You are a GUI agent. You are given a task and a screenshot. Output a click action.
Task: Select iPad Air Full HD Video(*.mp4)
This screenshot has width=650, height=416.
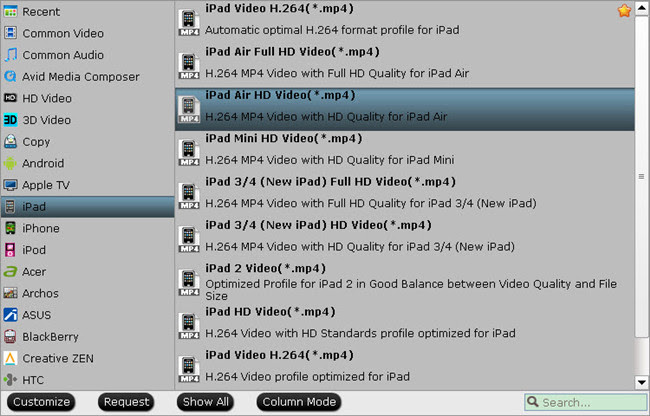coord(405,65)
